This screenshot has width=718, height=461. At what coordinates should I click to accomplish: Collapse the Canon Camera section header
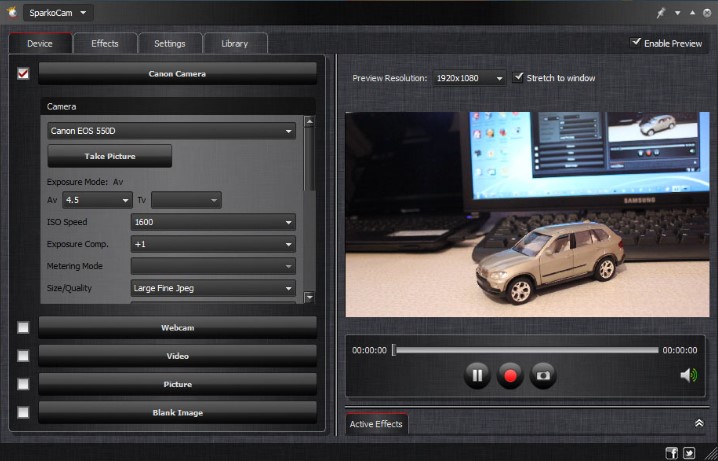click(x=178, y=74)
